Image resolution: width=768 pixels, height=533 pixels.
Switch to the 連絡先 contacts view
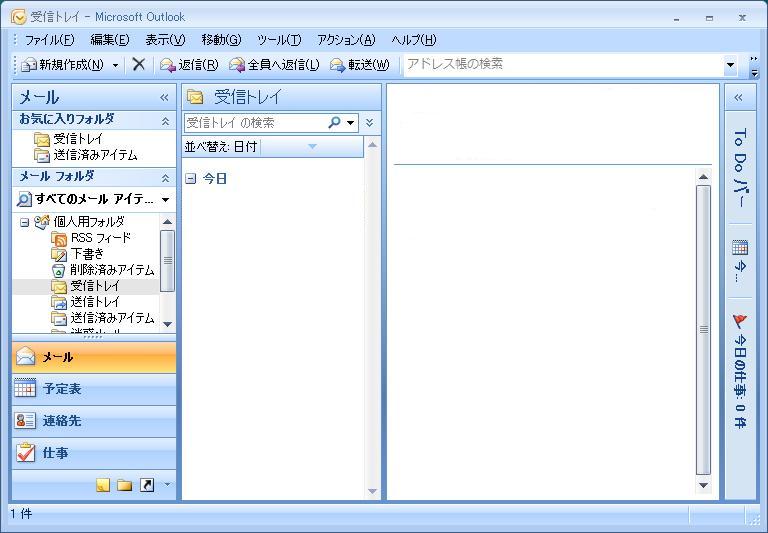(x=94, y=421)
